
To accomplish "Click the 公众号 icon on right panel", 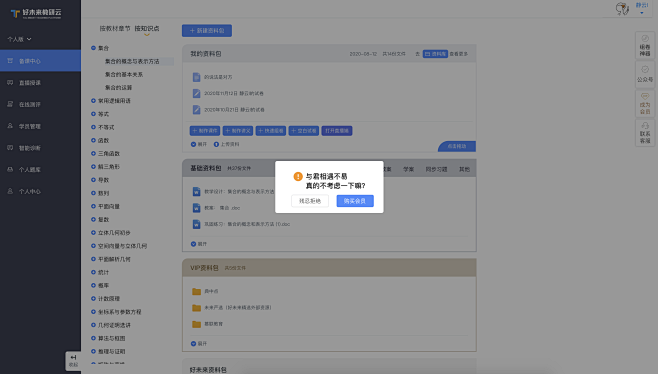I will pos(645,70).
